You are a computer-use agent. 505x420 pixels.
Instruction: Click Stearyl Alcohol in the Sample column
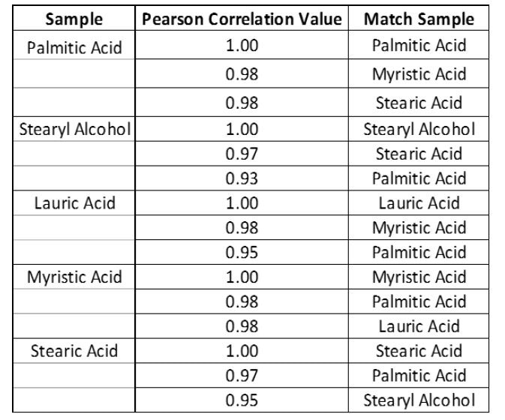pos(74,129)
